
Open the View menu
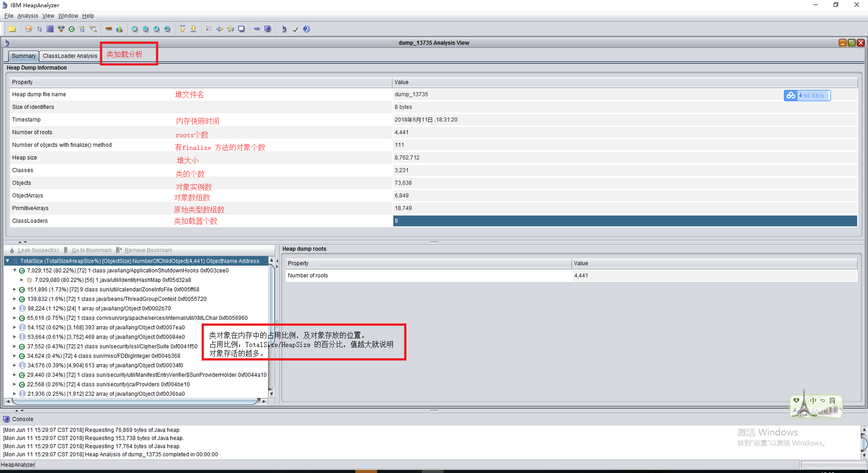(x=48, y=16)
